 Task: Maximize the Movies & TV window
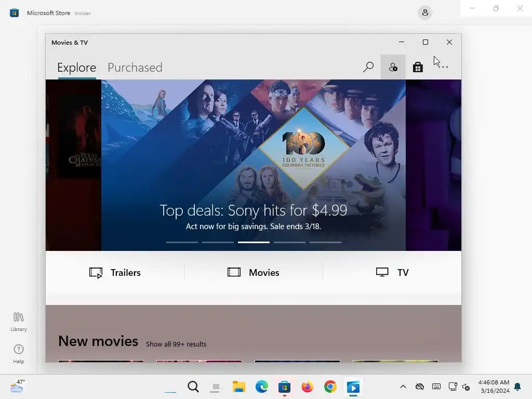425,42
